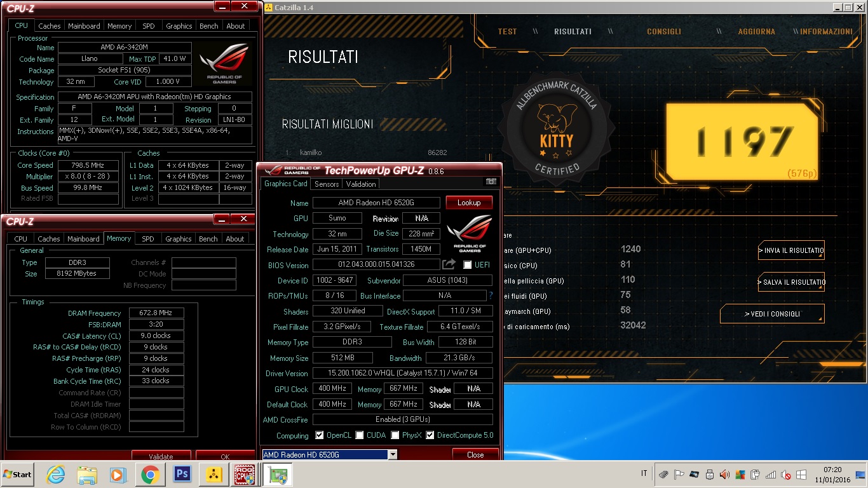The width and height of the screenshot is (868, 488).
Task: Click the muted volume tray icon
Action: (786, 474)
